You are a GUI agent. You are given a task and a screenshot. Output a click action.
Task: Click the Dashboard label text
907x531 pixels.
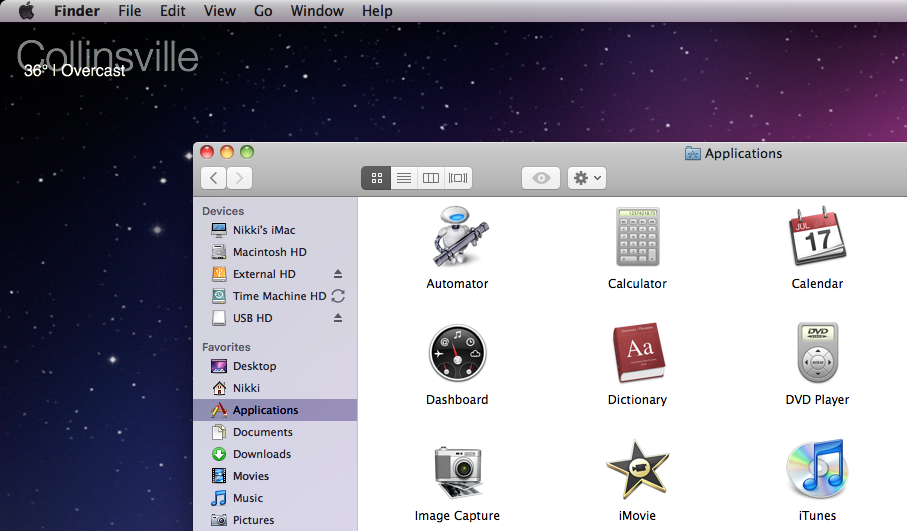457,400
